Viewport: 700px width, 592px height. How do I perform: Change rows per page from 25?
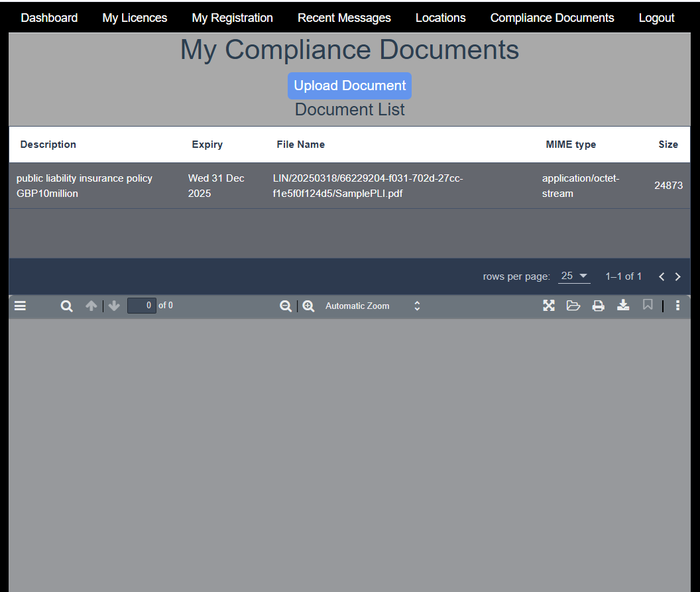(x=573, y=276)
